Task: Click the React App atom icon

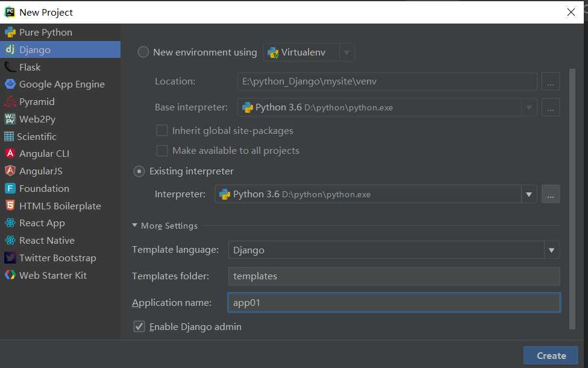Action: (x=10, y=223)
